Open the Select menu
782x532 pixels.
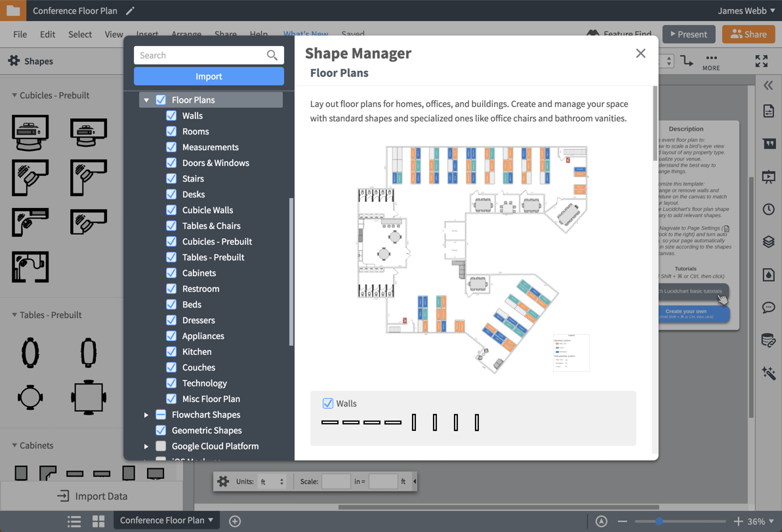[80, 34]
